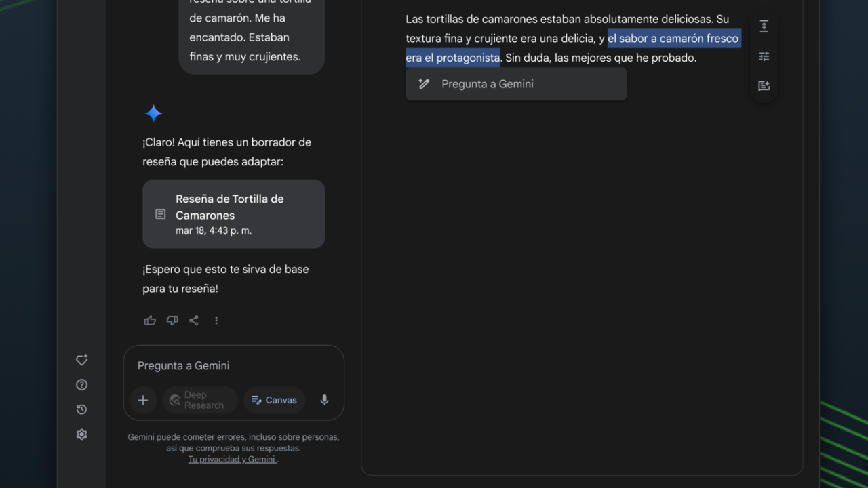
Task: Click the thumbs up icon under the response
Action: (x=150, y=321)
